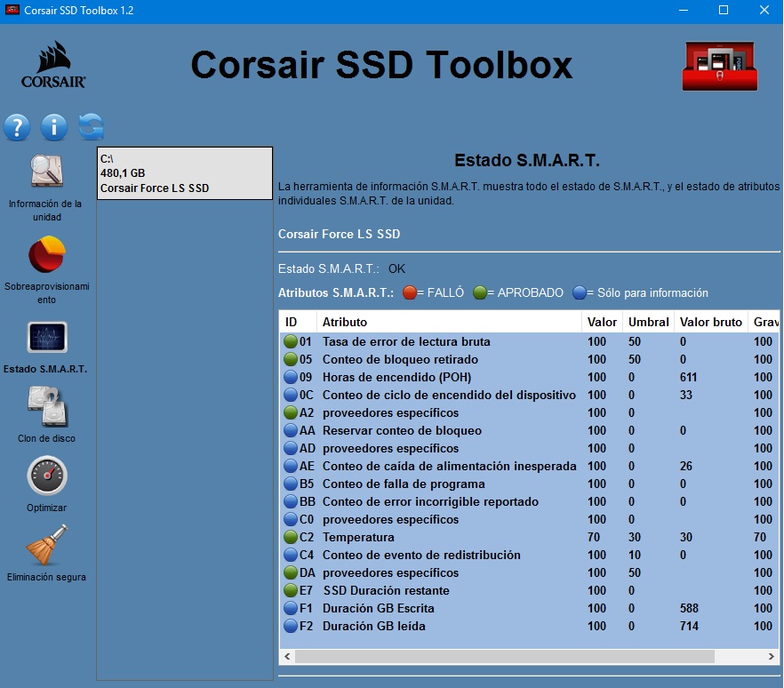The width and height of the screenshot is (784, 688).
Task: Open the Optimizar gauge icon
Action: [x=46, y=476]
